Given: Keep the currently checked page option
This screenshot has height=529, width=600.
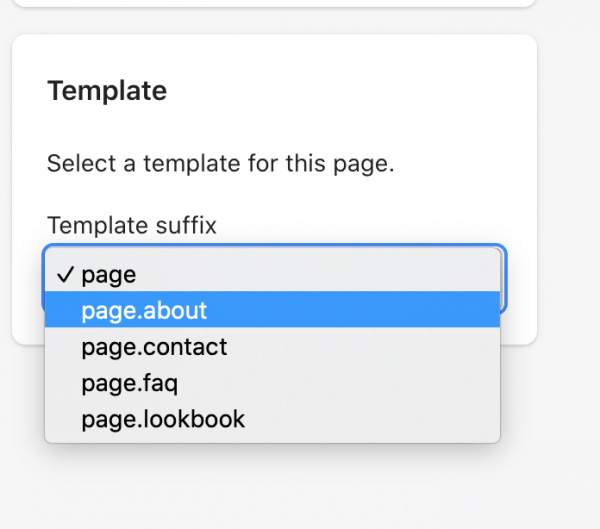Looking at the screenshot, I should pyautogui.click(x=272, y=273).
